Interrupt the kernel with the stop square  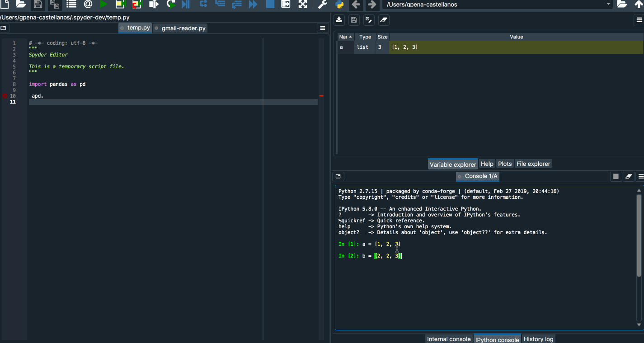pos(616,176)
